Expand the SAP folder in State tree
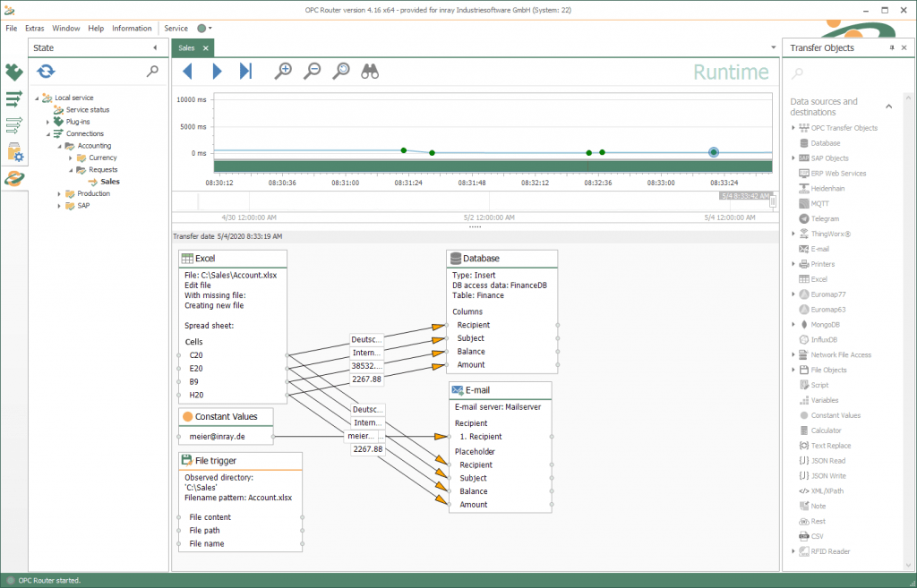 59,206
